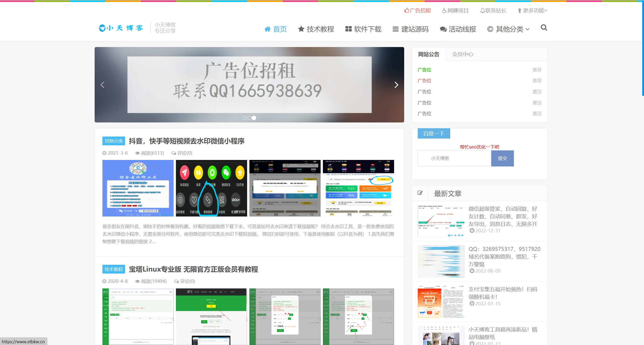Click the 广告位招租 banner image
Screen dimensions: 644x345
249,85
